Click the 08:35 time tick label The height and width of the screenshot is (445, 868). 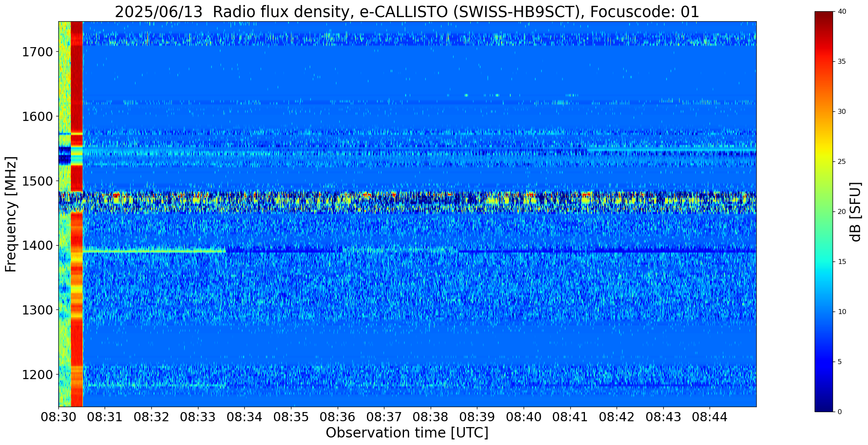point(291,417)
